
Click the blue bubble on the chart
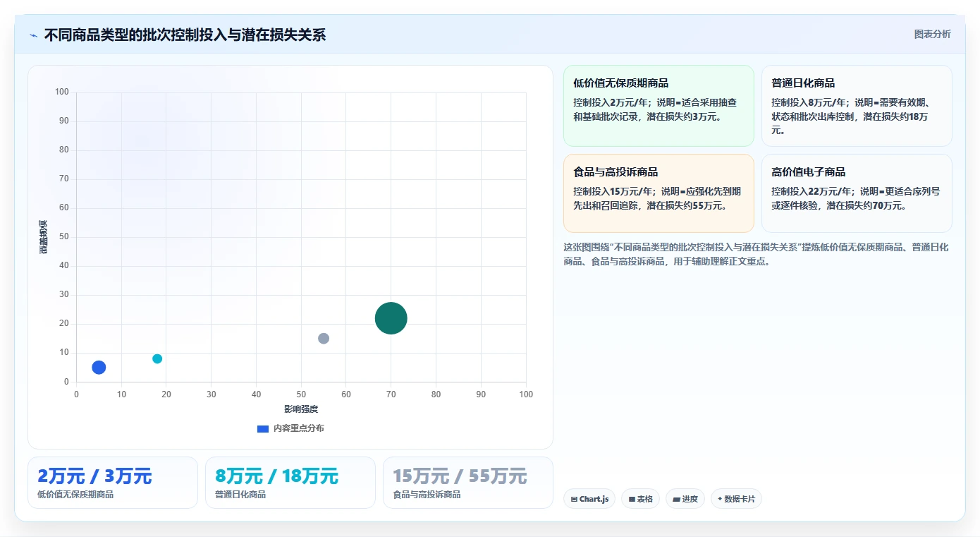(99, 367)
